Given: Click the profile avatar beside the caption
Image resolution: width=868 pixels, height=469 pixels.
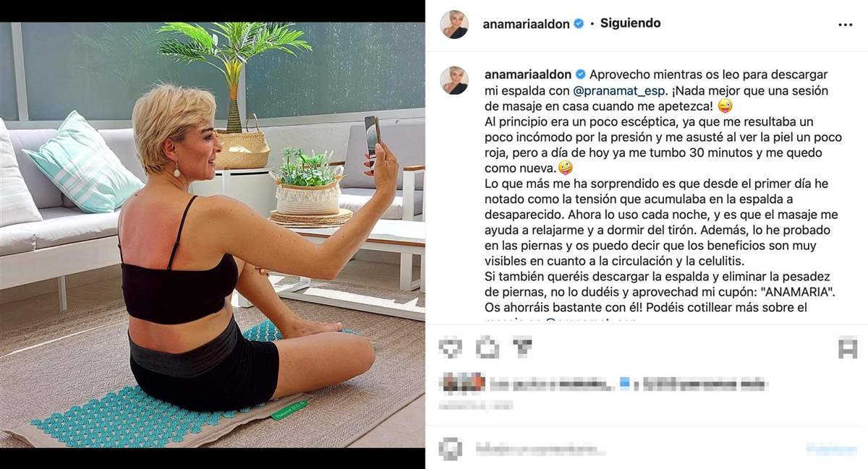Looking at the screenshot, I should pyautogui.click(x=454, y=80).
